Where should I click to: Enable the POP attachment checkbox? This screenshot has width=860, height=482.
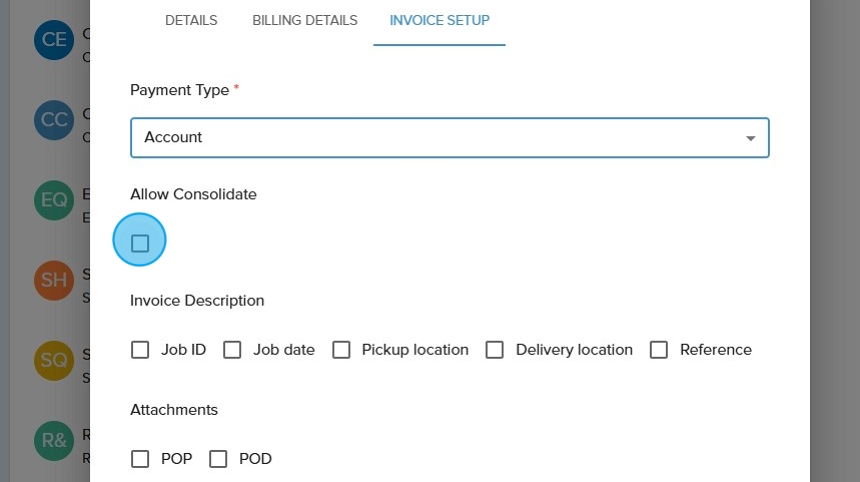140,459
